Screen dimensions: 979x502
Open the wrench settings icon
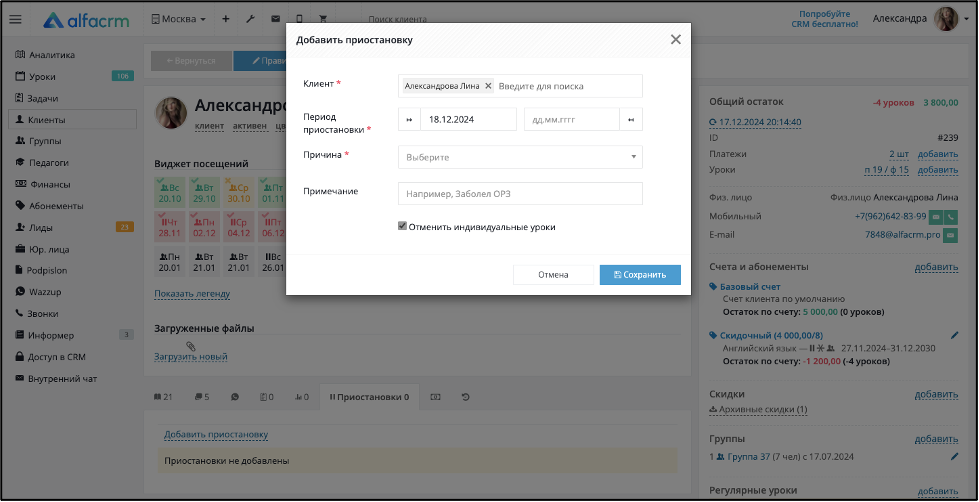(x=250, y=19)
